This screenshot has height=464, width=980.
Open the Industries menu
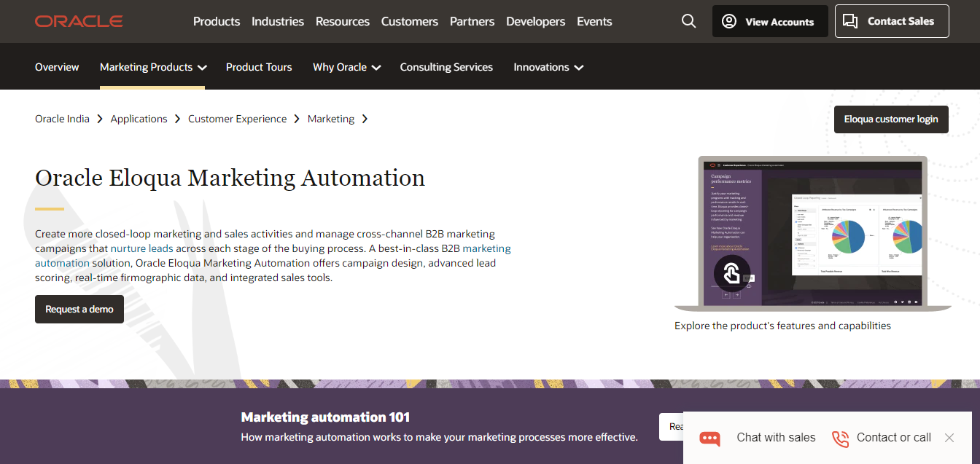(278, 21)
